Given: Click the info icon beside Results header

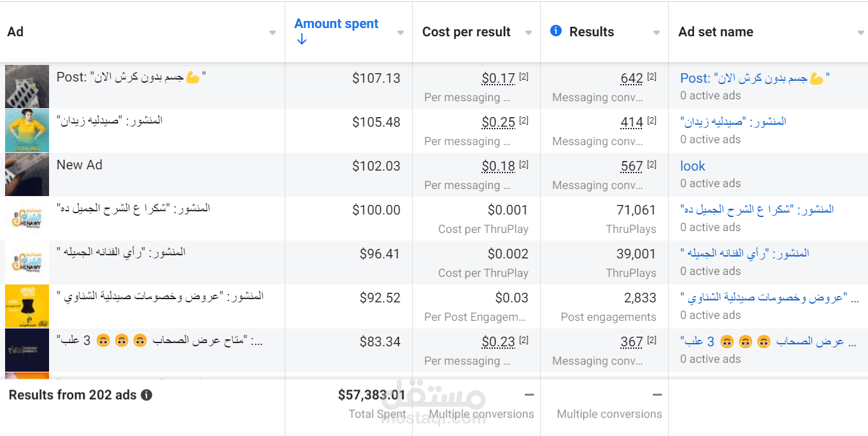Looking at the screenshot, I should [x=556, y=31].
